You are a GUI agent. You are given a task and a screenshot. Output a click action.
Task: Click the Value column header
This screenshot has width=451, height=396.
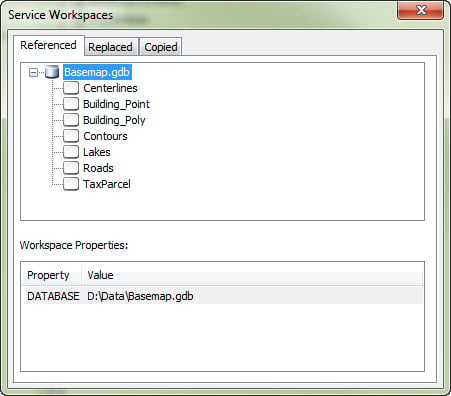tap(252, 275)
